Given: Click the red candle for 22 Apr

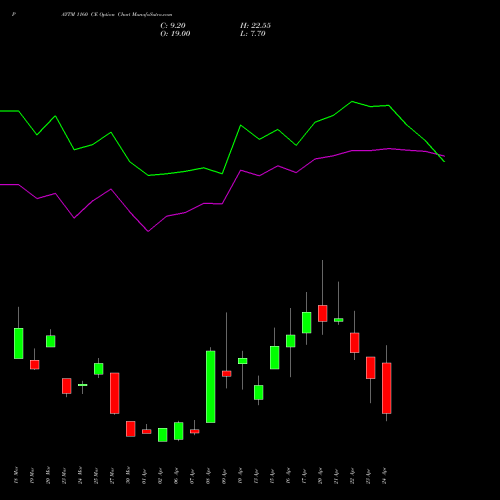Looking at the screenshot, I should coord(355,343).
